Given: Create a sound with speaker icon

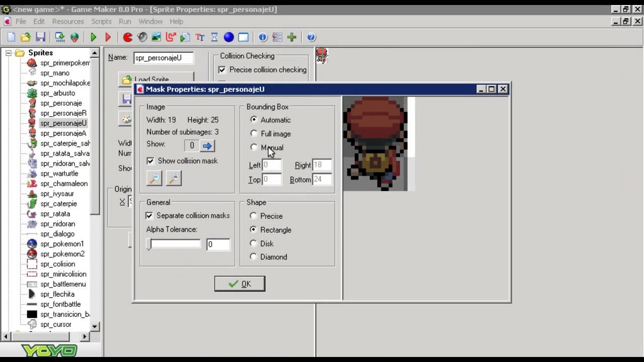Looking at the screenshot, I should point(142,37).
